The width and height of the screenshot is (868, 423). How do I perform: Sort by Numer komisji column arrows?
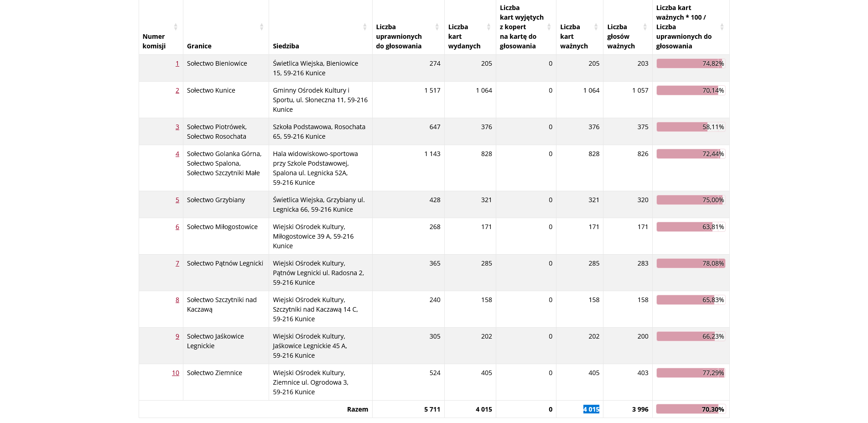point(176,27)
